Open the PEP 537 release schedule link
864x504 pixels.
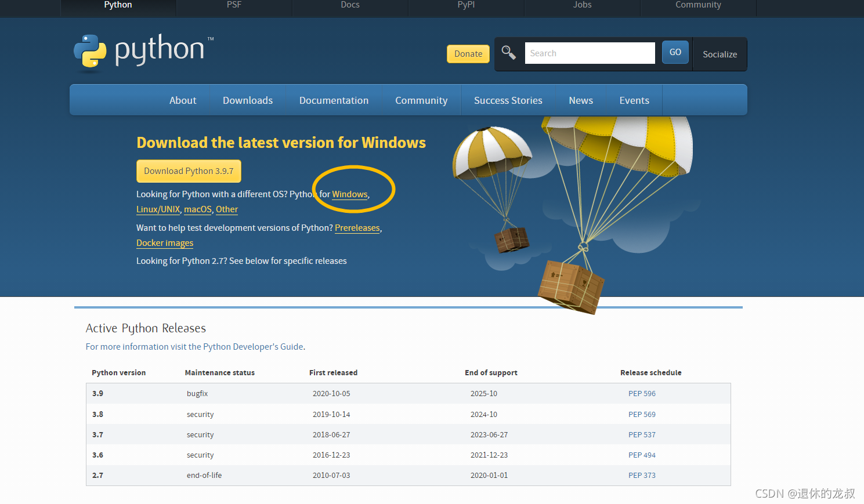(x=642, y=435)
